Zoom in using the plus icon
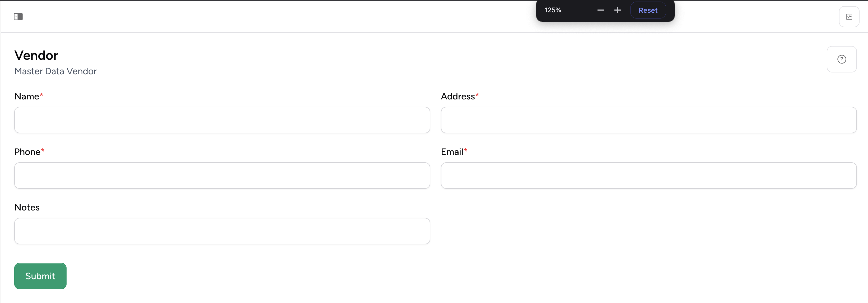The width and height of the screenshot is (868, 303). (x=617, y=10)
